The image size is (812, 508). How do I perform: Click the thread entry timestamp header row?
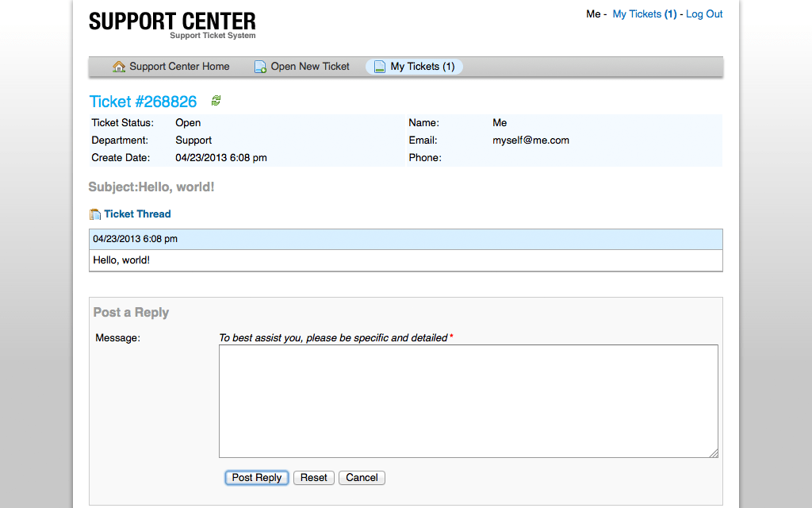point(405,239)
